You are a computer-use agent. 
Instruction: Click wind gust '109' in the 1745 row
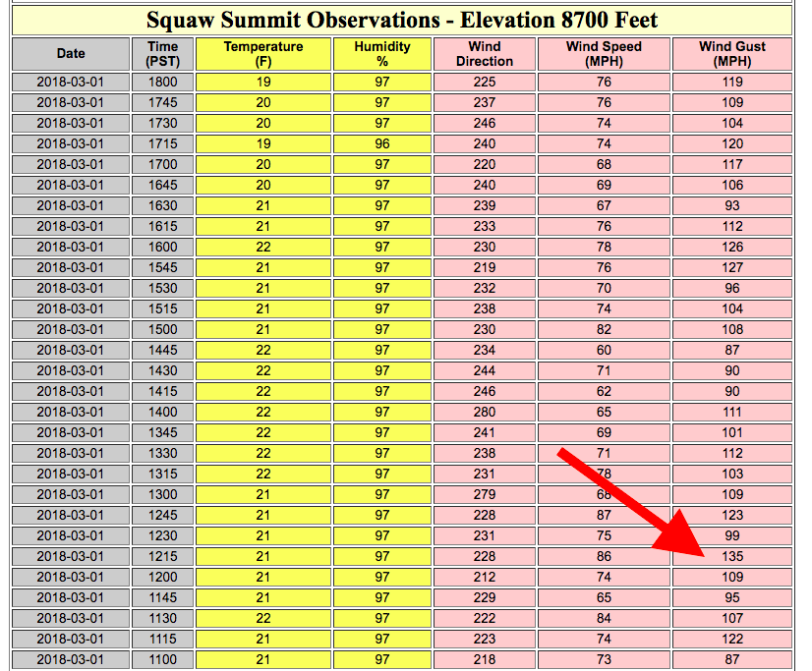coord(732,103)
